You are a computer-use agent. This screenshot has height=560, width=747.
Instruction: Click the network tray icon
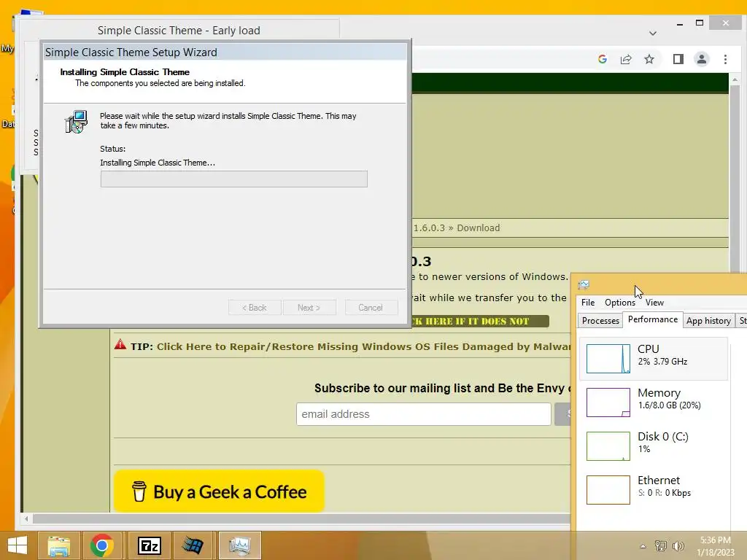click(661, 545)
